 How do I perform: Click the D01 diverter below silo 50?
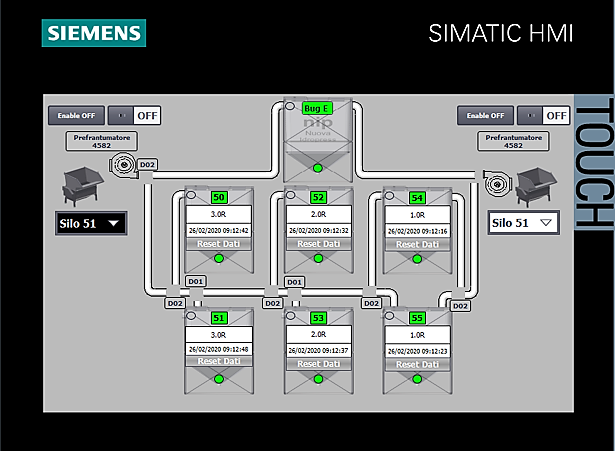point(195,282)
